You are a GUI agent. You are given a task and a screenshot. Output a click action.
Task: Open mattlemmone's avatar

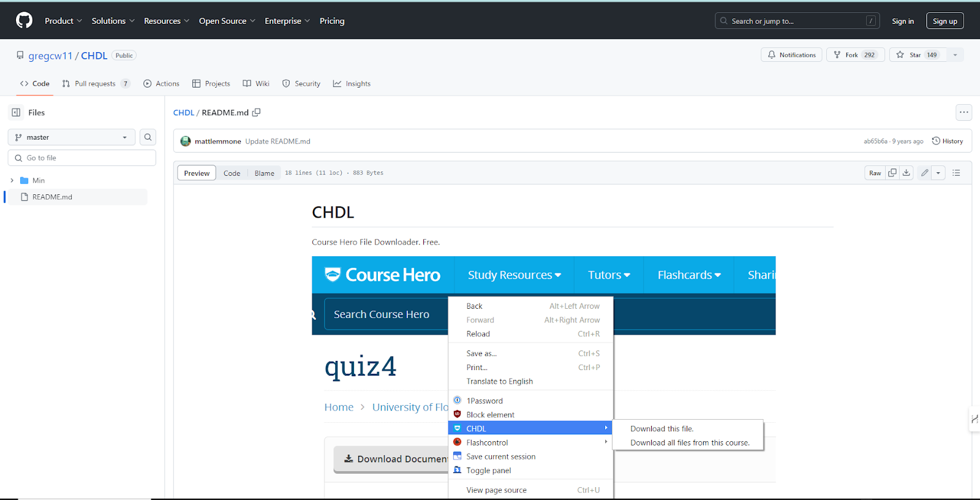tap(186, 141)
